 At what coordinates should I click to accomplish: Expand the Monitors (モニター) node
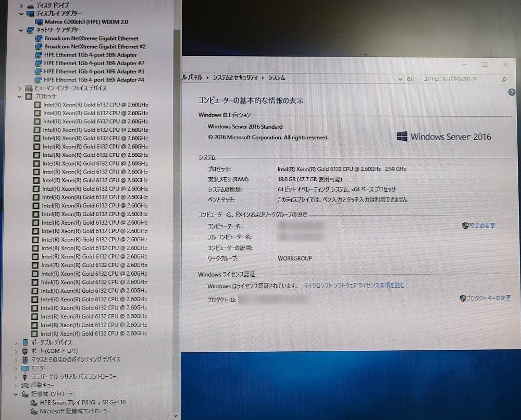tap(16, 368)
